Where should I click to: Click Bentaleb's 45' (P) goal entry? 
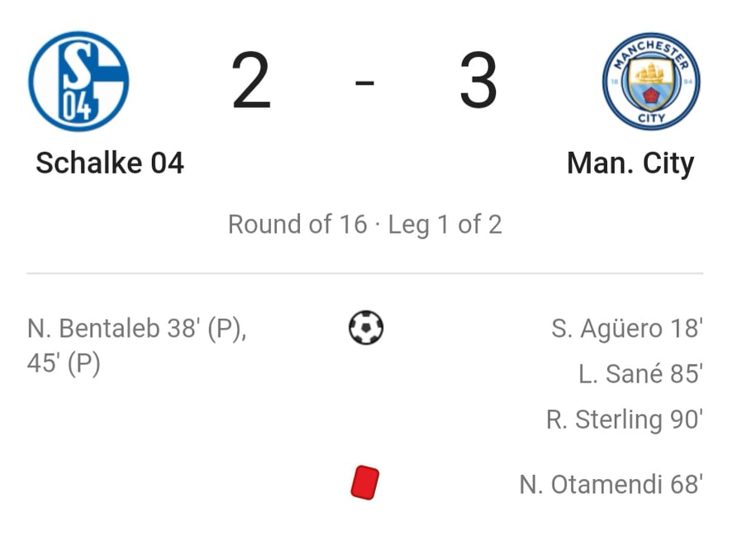pos(64,363)
